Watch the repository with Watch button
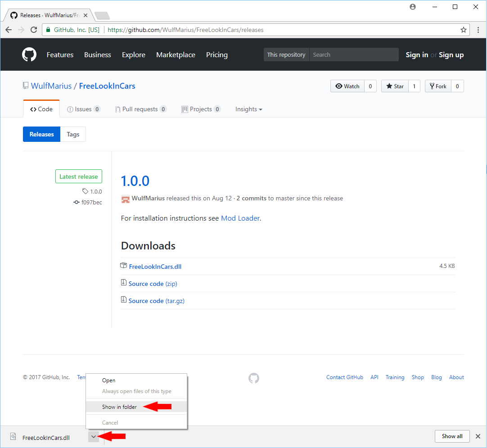 pyautogui.click(x=347, y=86)
